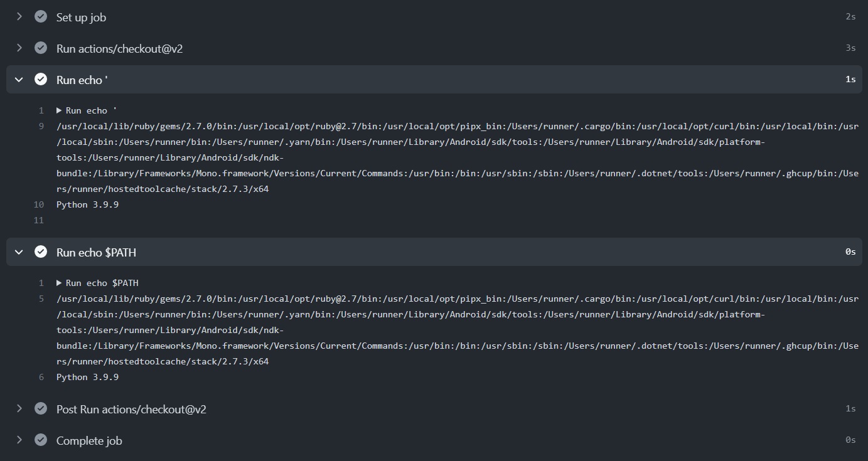Click Python 3.9.9 output on line 10
Screen dimensions: 868x461
(87, 204)
